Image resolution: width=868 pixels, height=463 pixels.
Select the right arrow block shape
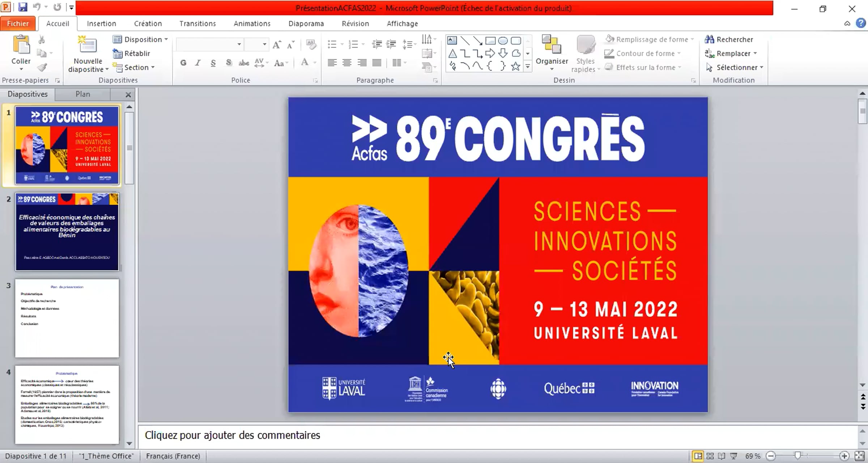pos(490,54)
